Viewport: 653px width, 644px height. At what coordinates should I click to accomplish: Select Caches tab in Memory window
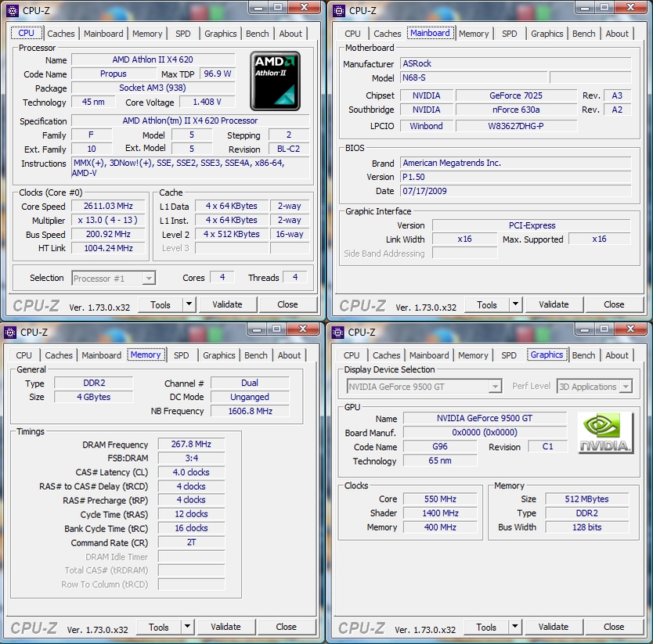(59, 355)
